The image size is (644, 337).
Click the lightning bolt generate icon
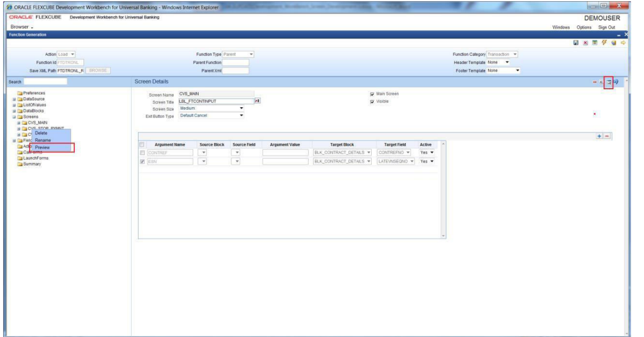pos(604,43)
